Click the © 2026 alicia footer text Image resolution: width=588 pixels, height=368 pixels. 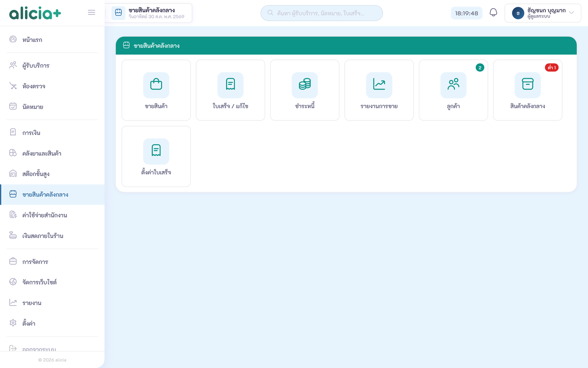52,360
